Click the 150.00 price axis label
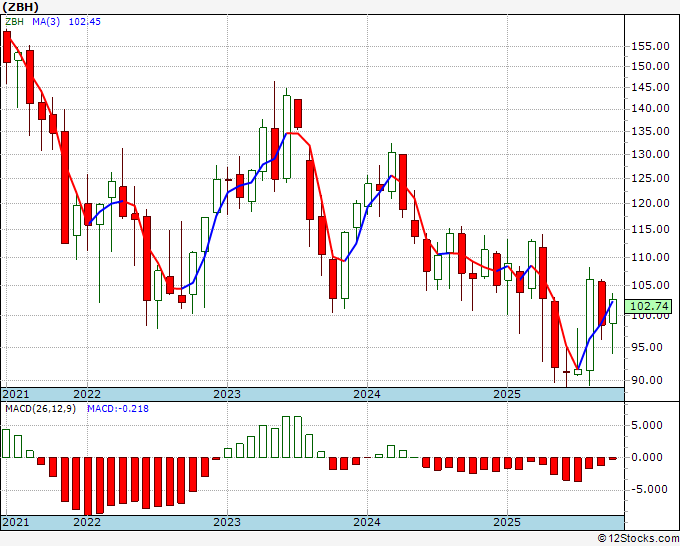This screenshot has width=680, height=546. (650, 66)
